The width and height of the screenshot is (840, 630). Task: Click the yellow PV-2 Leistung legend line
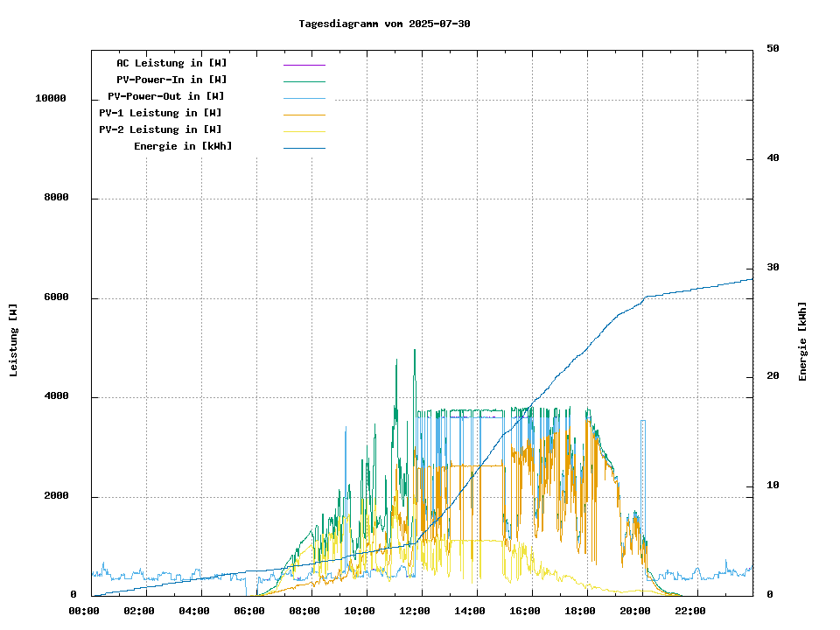(304, 131)
